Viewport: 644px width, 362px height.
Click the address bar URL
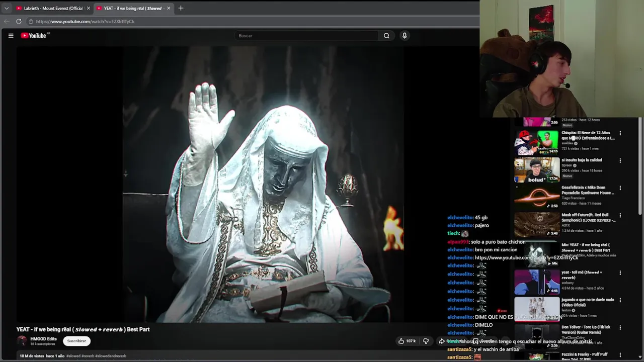pyautogui.click(x=85, y=22)
